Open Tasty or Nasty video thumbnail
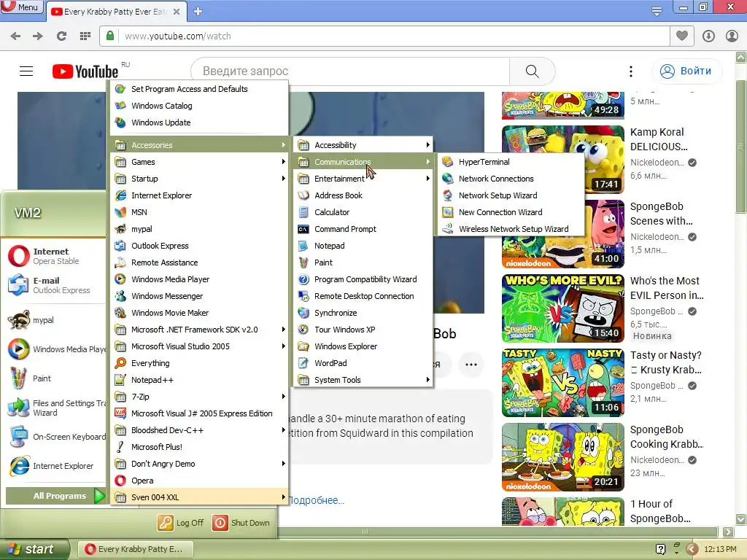This screenshot has width=747, height=560. (562, 382)
